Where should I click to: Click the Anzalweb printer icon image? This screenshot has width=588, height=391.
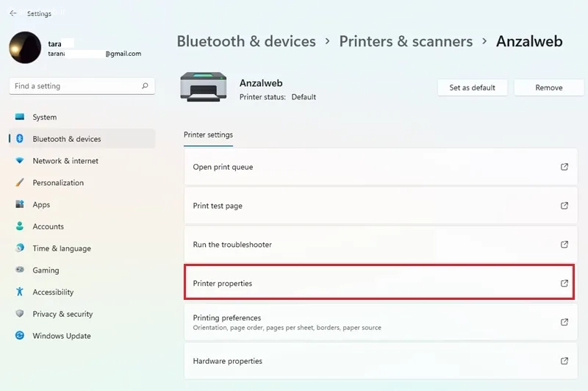pos(204,87)
